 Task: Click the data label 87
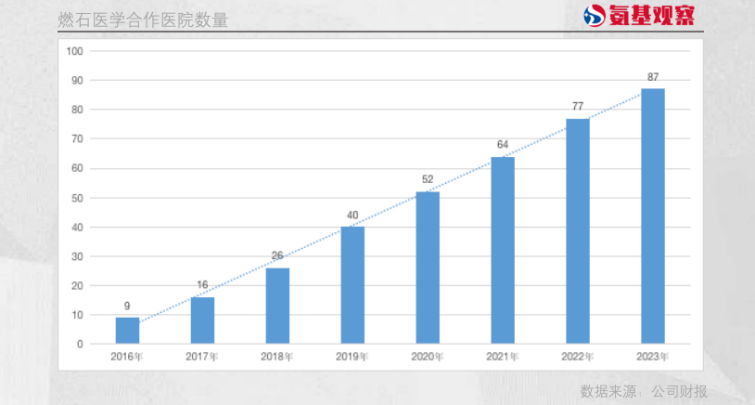(x=652, y=77)
